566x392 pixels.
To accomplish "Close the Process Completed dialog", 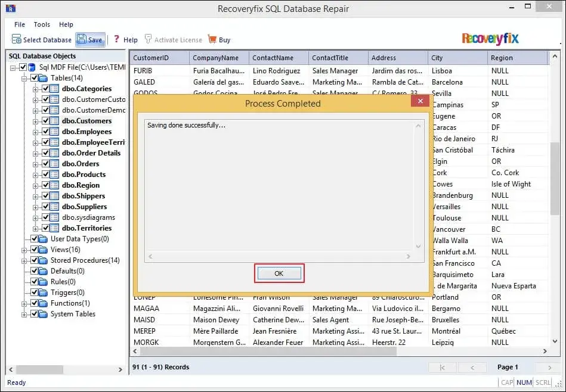I will point(420,101).
